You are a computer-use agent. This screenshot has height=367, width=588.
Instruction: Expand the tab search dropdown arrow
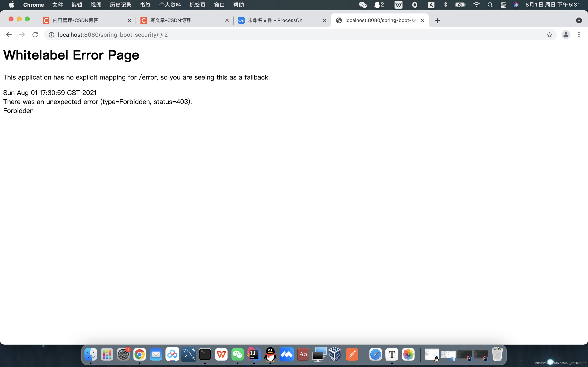pyautogui.click(x=579, y=20)
